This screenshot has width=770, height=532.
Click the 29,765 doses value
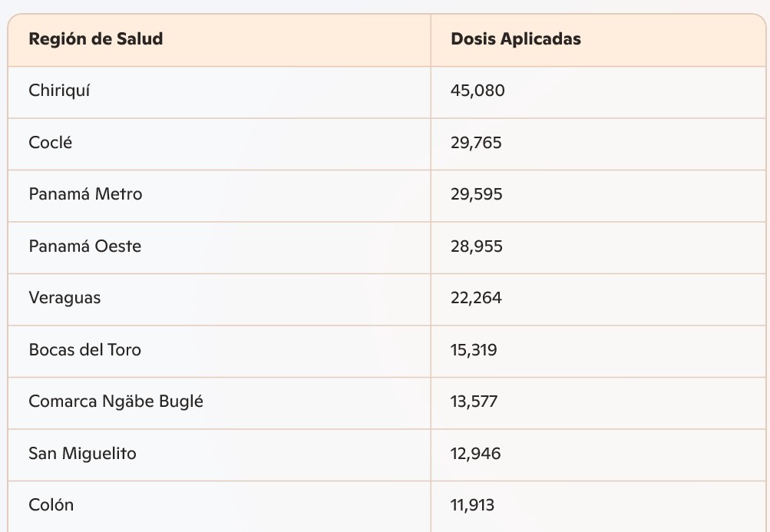476,143
